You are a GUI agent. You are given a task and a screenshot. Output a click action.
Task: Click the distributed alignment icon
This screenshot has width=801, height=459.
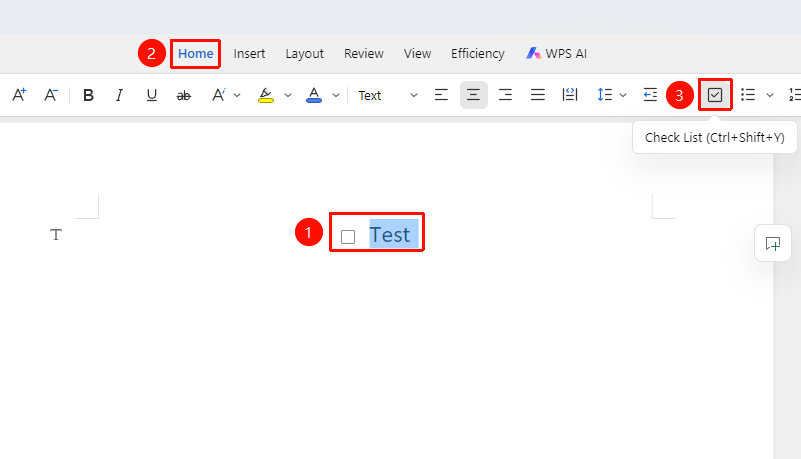click(x=570, y=95)
